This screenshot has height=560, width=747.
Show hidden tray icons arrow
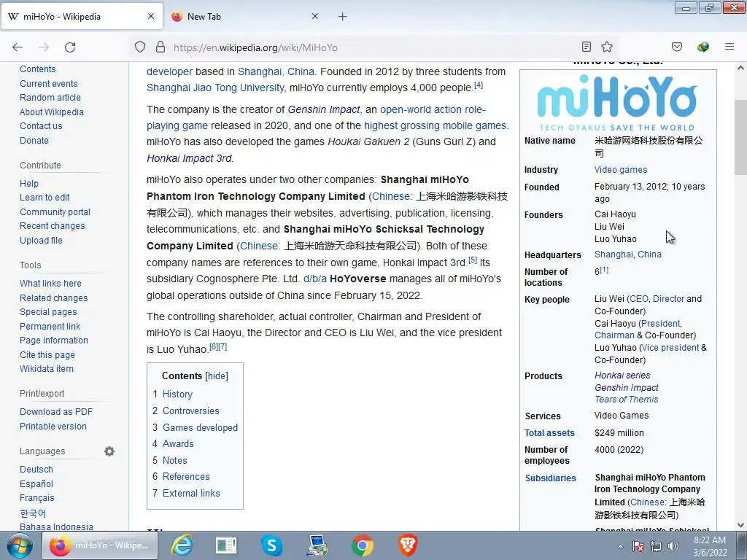click(620, 546)
